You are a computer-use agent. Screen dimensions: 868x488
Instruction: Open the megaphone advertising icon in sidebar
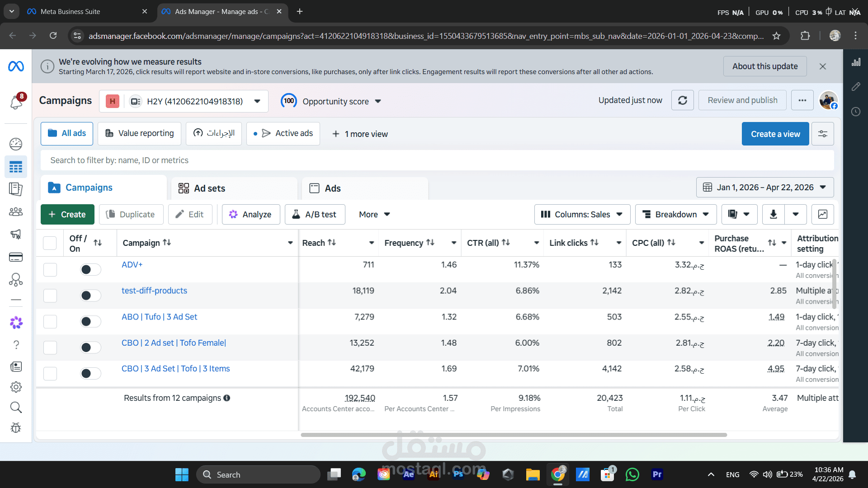[x=16, y=234]
